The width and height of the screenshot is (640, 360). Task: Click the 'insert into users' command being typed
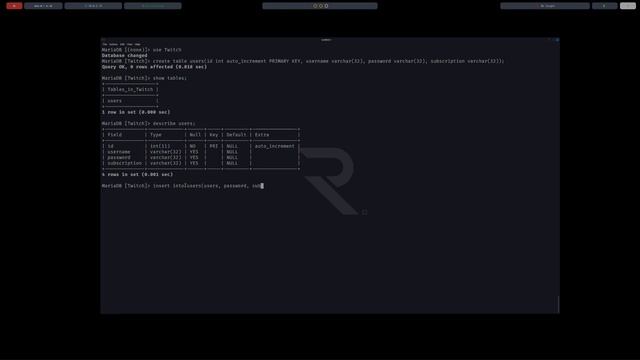point(182,186)
